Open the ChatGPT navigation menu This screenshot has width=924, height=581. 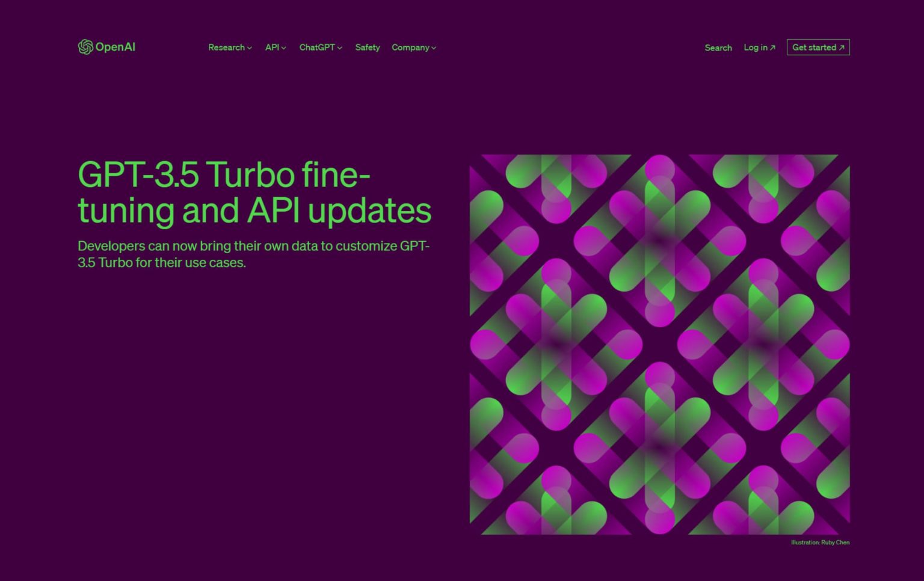[x=316, y=48]
